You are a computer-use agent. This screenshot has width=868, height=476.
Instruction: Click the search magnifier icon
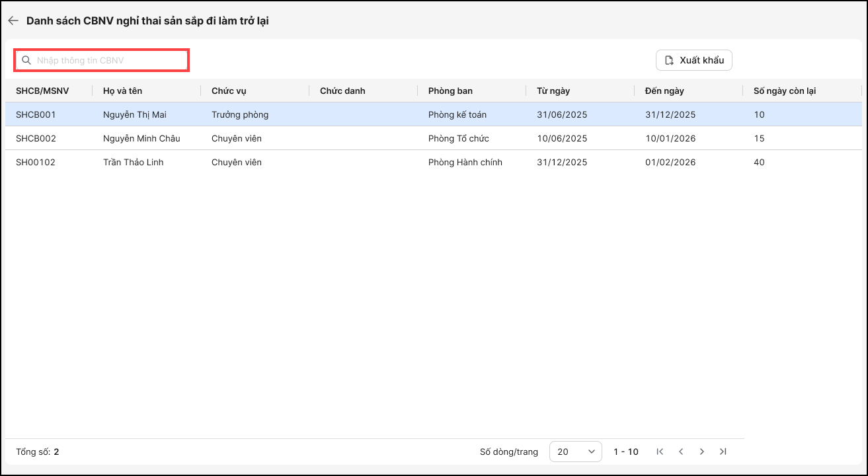pyautogui.click(x=26, y=60)
